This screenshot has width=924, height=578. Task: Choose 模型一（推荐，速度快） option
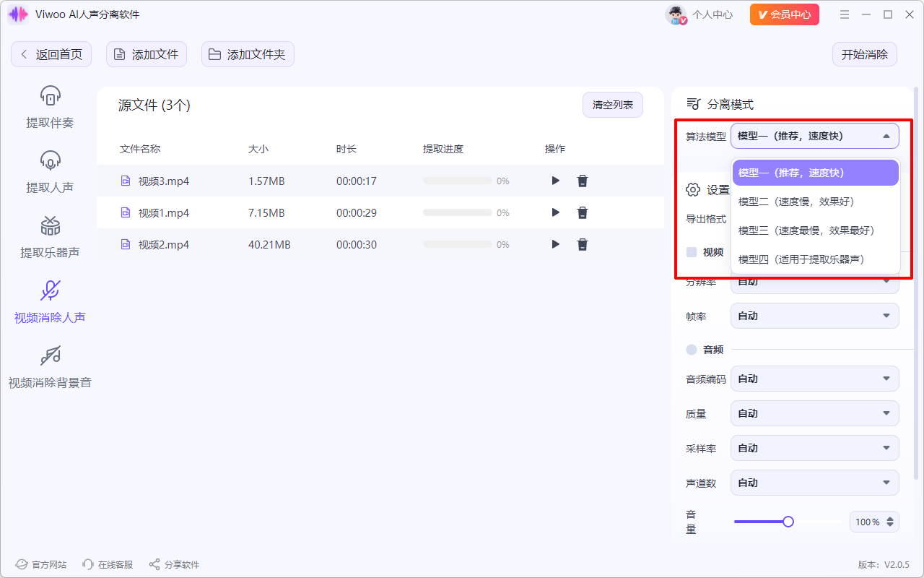[x=816, y=173]
